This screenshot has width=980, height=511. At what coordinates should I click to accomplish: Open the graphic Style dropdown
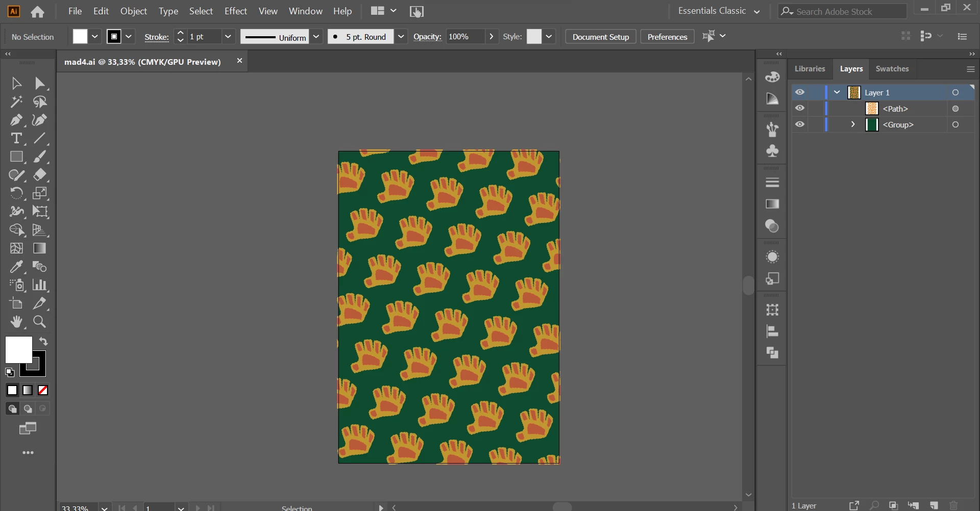point(549,37)
